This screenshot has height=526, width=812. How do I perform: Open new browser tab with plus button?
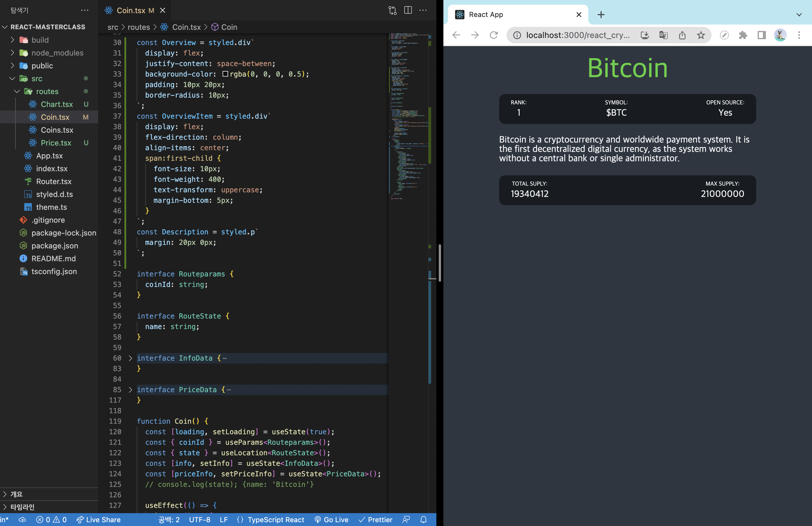[x=601, y=15]
